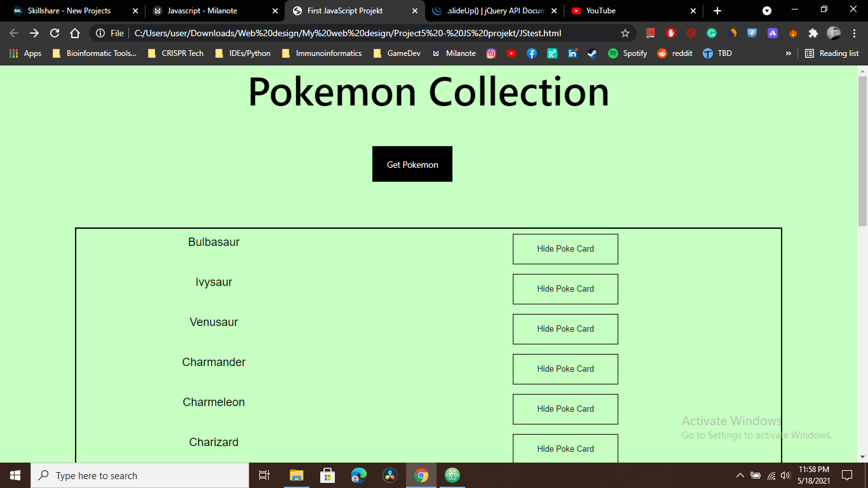
Task: Open Task View on the taskbar
Action: (264, 475)
